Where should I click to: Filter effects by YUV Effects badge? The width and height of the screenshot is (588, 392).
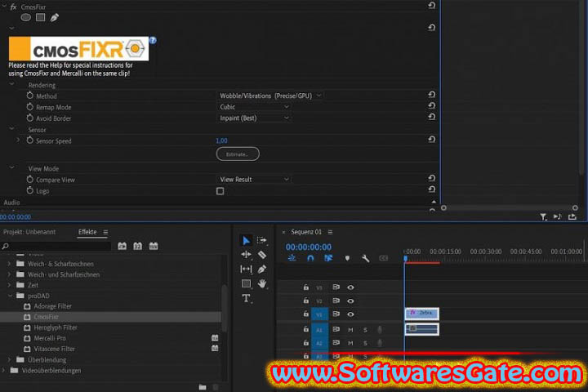(154, 246)
